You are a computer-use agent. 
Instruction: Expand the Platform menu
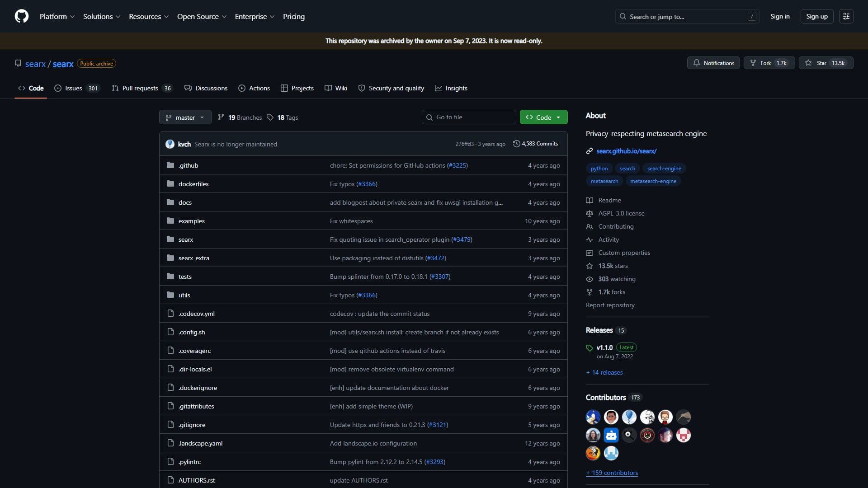pyautogui.click(x=57, y=16)
